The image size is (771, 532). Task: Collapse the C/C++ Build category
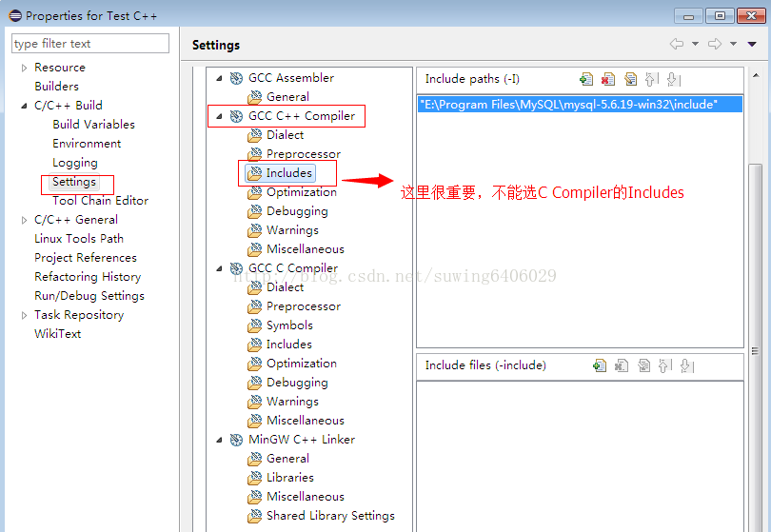(25, 106)
